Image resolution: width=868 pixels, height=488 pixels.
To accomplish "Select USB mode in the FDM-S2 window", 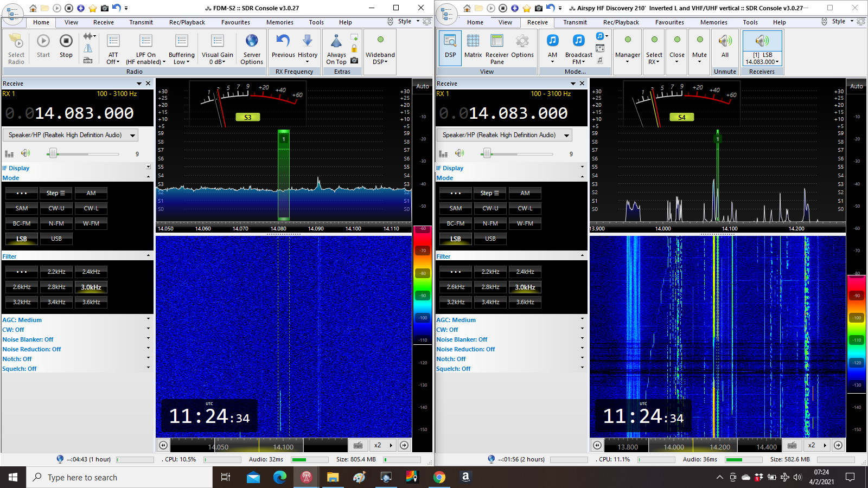I will [56, 239].
